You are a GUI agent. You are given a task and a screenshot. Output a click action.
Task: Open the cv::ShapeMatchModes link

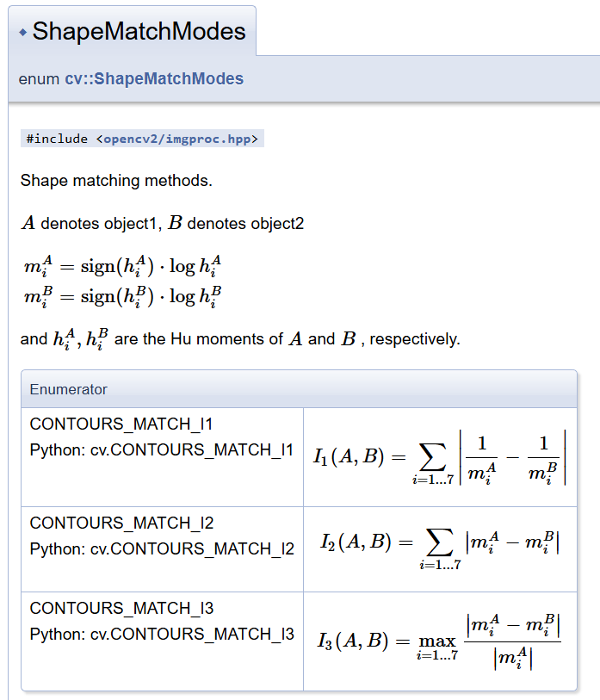tap(154, 78)
